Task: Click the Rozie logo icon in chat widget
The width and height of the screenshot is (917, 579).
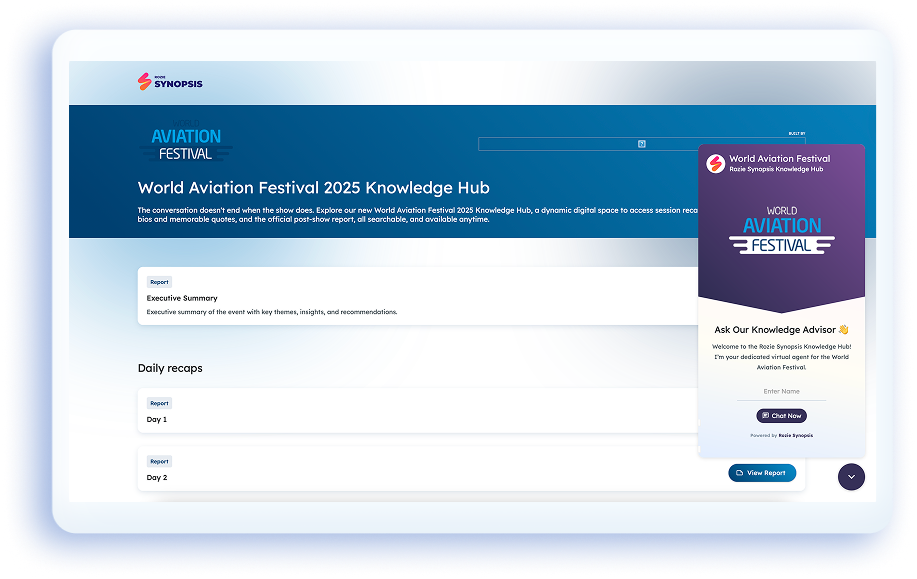Action: (715, 163)
